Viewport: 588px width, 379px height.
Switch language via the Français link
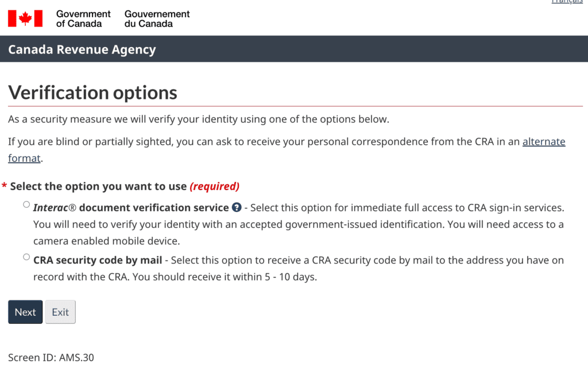(567, 2)
